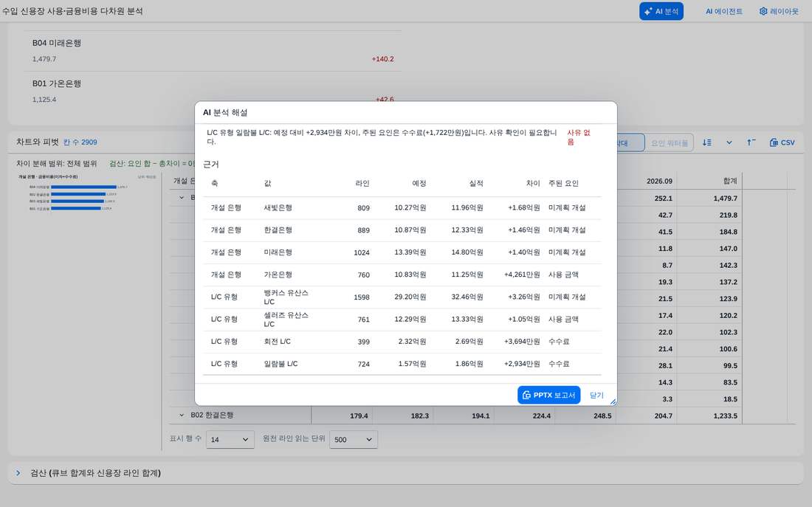Click the 검산: 요인 합 green validation text
This screenshot has height=507, width=812.
152,164
